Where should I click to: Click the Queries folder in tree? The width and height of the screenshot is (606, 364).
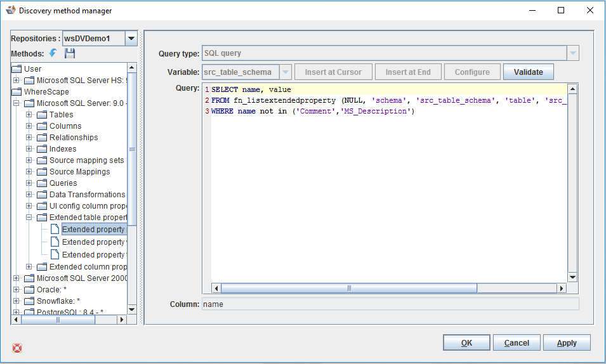pos(63,183)
